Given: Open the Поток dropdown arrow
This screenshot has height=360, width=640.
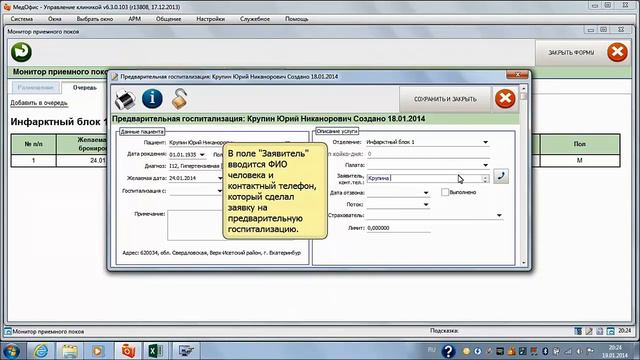Looking at the screenshot, I should pyautogui.click(x=426, y=204).
